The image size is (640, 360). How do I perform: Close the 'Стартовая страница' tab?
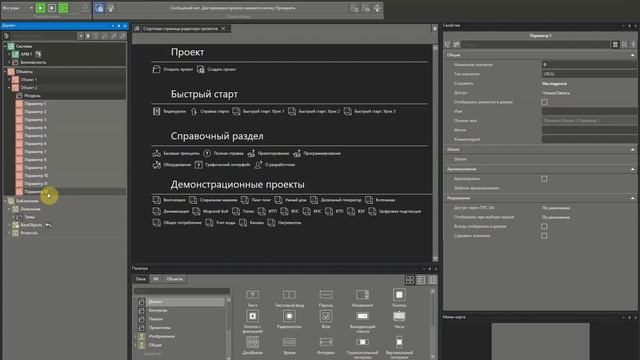[223, 29]
